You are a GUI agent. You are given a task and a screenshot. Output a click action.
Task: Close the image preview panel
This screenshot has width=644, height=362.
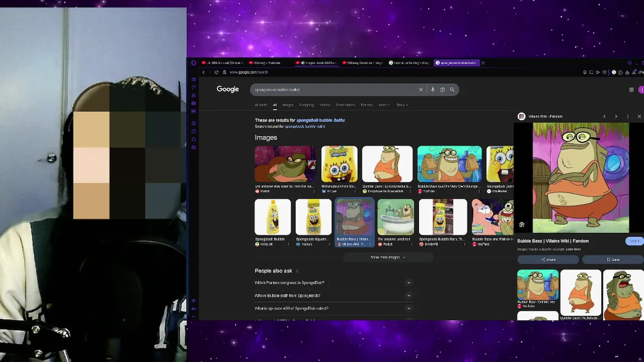[639, 116]
